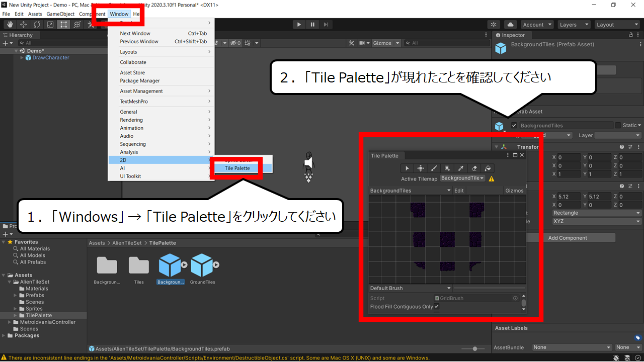Toggle the BackgroundTiles active checkbox
The height and width of the screenshot is (362, 644).
pos(514,126)
